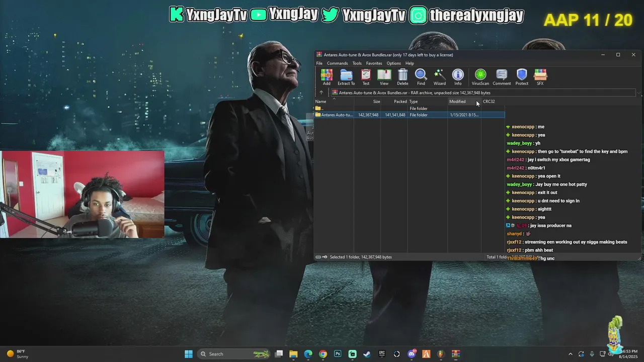Viewport: 644px width, 362px height.
Task: Click the Extract To toolbar icon
Action: 346,77
